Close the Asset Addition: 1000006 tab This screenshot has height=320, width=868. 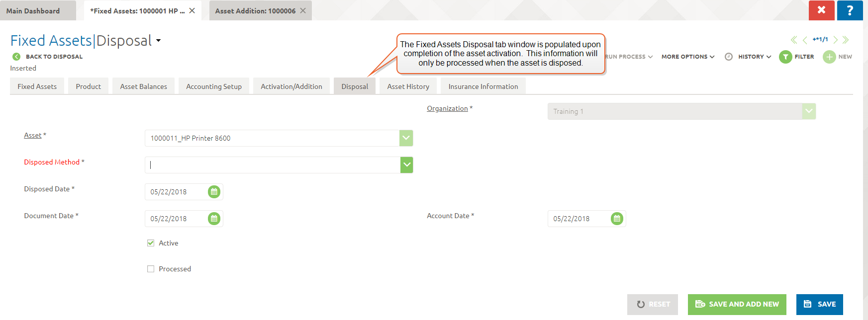(x=303, y=11)
